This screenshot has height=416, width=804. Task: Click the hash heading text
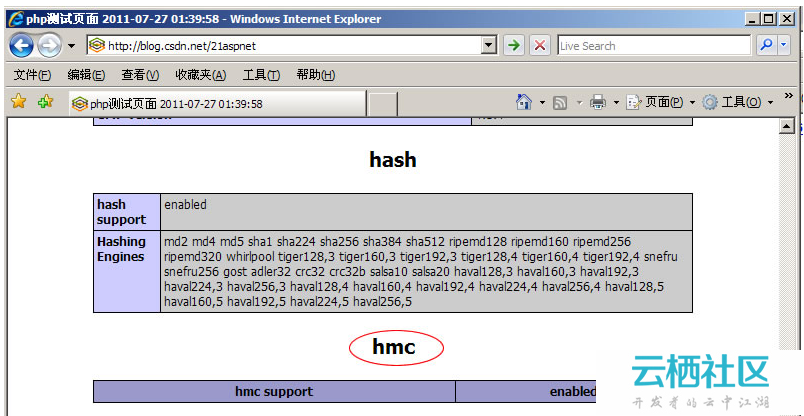tap(393, 160)
